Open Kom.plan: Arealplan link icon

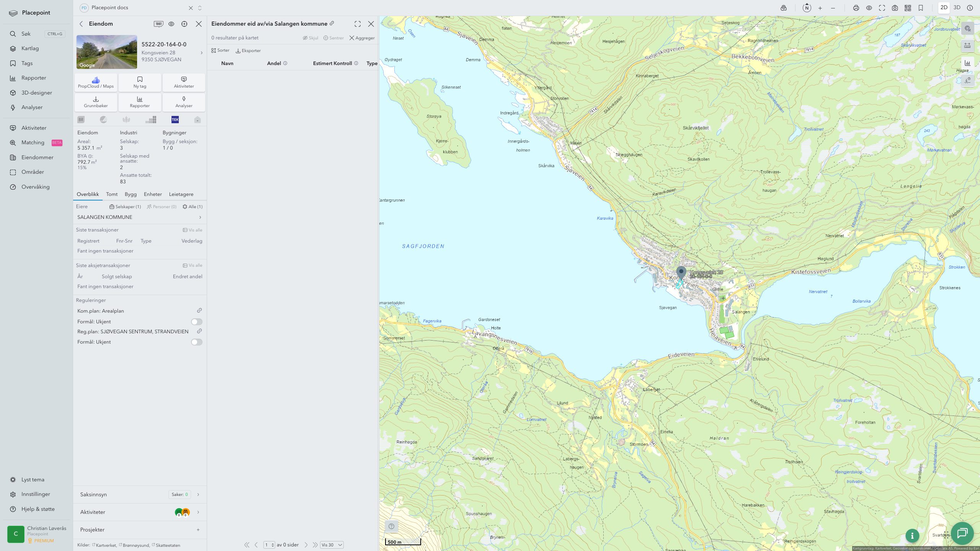pos(199,311)
